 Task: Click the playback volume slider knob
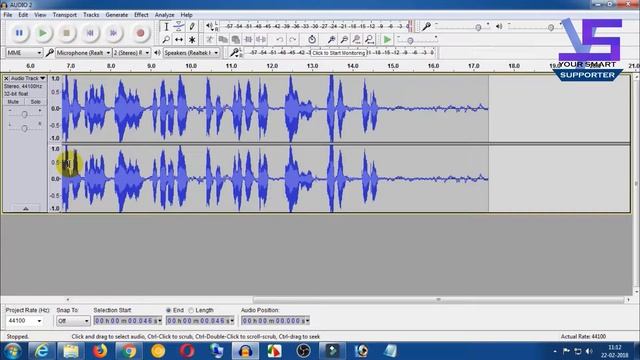pyautogui.click(x=551, y=27)
